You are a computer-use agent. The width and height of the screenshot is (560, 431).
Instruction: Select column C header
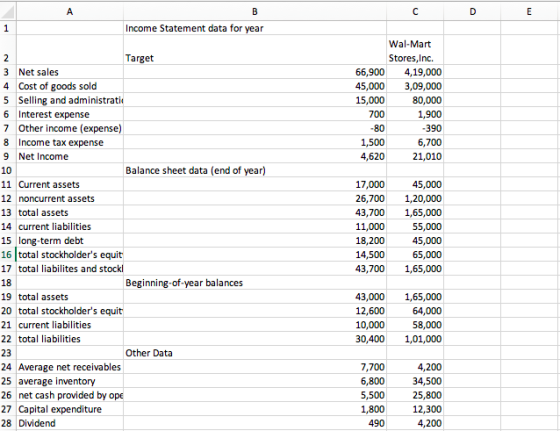point(415,12)
